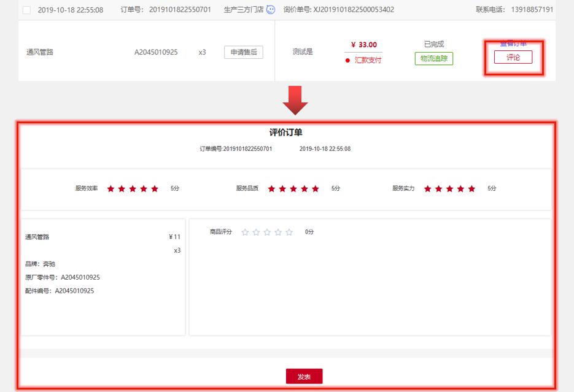Click the 测试是 remark text
Image resolution: width=574 pixels, height=392 pixels.
[x=303, y=52]
